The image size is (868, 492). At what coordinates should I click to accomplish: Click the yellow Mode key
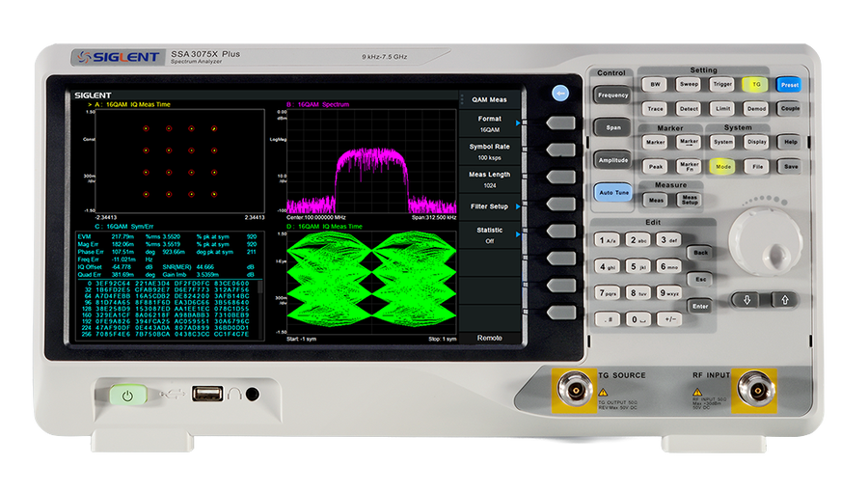[x=722, y=166]
